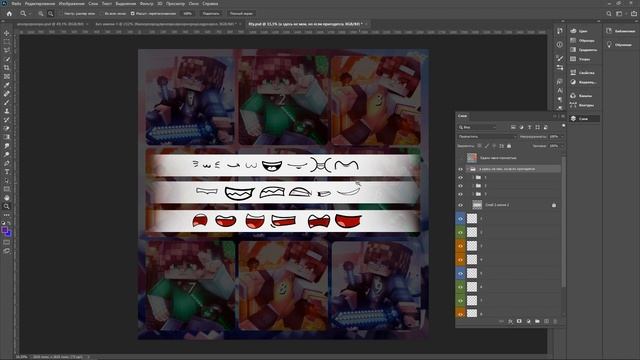Create a new layer with the plus icon

pyautogui.click(x=547, y=322)
